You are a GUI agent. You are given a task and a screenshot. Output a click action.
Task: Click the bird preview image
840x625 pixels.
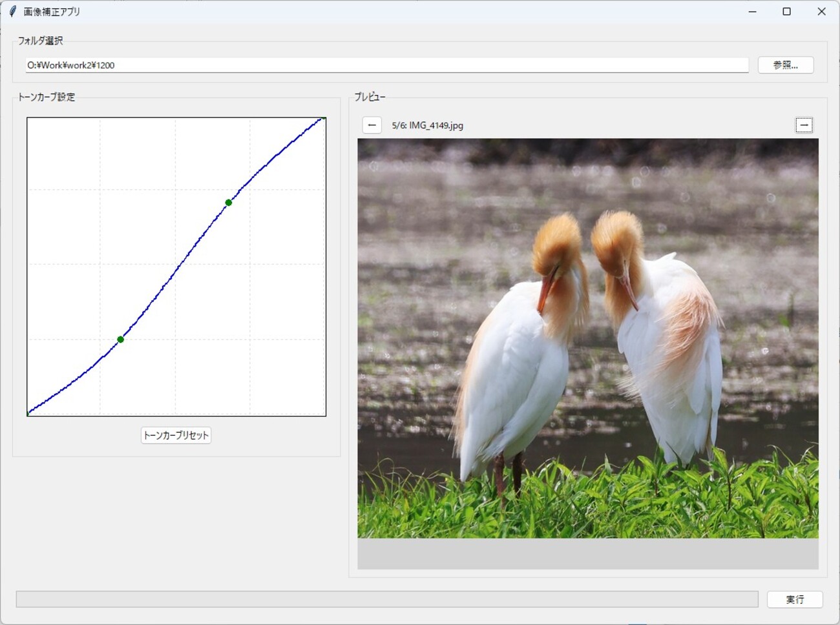(587, 338)
